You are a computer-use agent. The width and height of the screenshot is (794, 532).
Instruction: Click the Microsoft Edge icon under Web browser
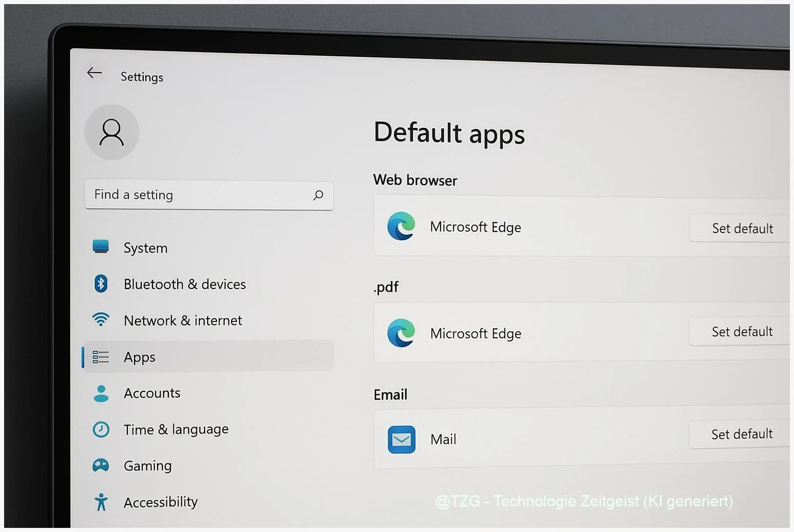pos(402,227)
